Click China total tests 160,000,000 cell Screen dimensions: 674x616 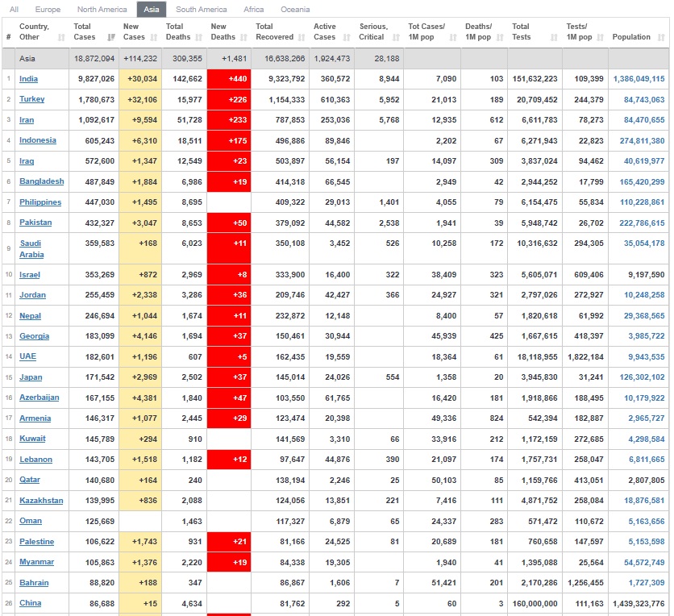click(535, 604)
